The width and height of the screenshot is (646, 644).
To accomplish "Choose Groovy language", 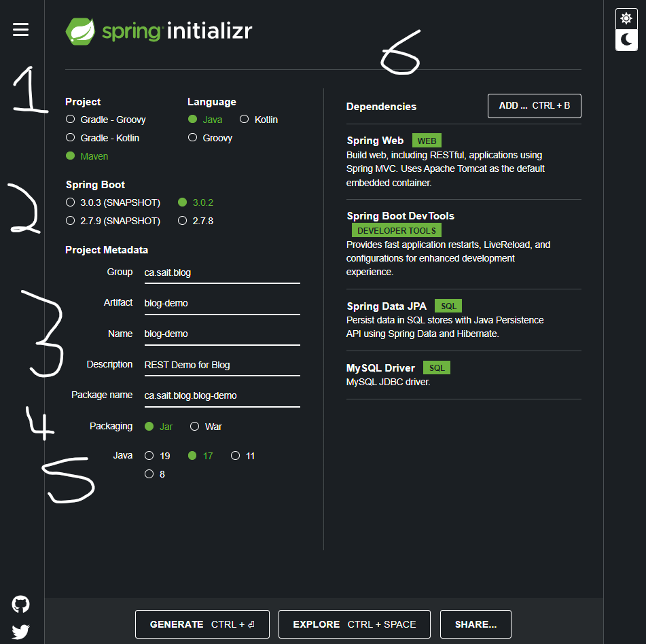I will 210,138.
